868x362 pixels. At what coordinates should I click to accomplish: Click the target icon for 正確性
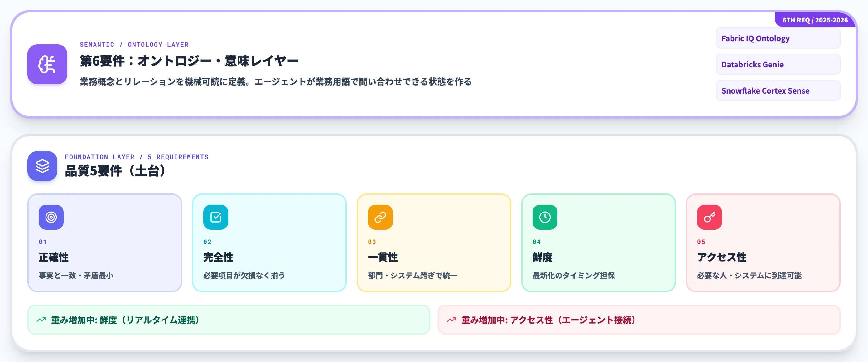[x=51, y=217]
